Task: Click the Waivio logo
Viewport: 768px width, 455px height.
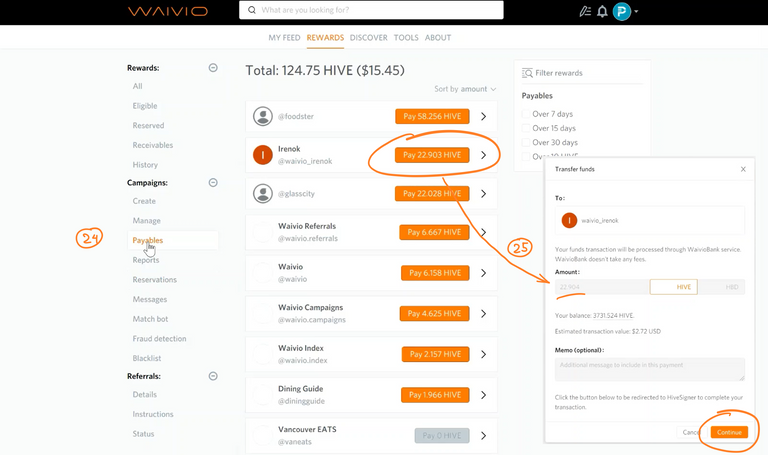Action: (168, 11)
